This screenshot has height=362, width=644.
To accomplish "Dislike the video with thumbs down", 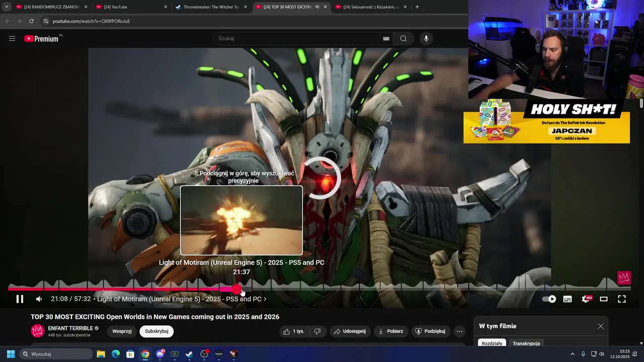I will pos(317,331).
